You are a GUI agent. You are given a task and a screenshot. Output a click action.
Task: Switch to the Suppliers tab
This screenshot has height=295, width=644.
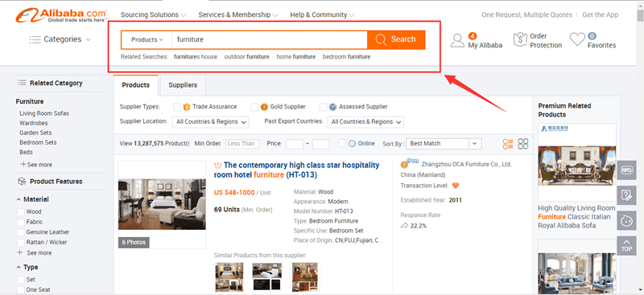click(x=183, y=85)
